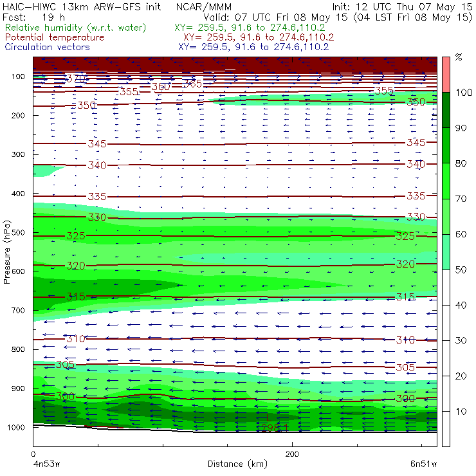Screen dimensions: 476x476
Task: Click the green XY= 259.5, 91.6 coordinates line
Action: click(250, 28)
